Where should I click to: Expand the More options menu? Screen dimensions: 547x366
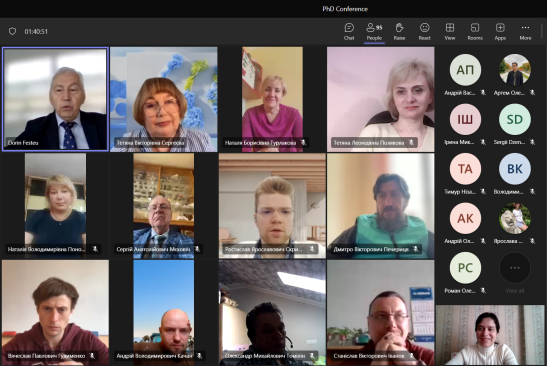(525, 31)
